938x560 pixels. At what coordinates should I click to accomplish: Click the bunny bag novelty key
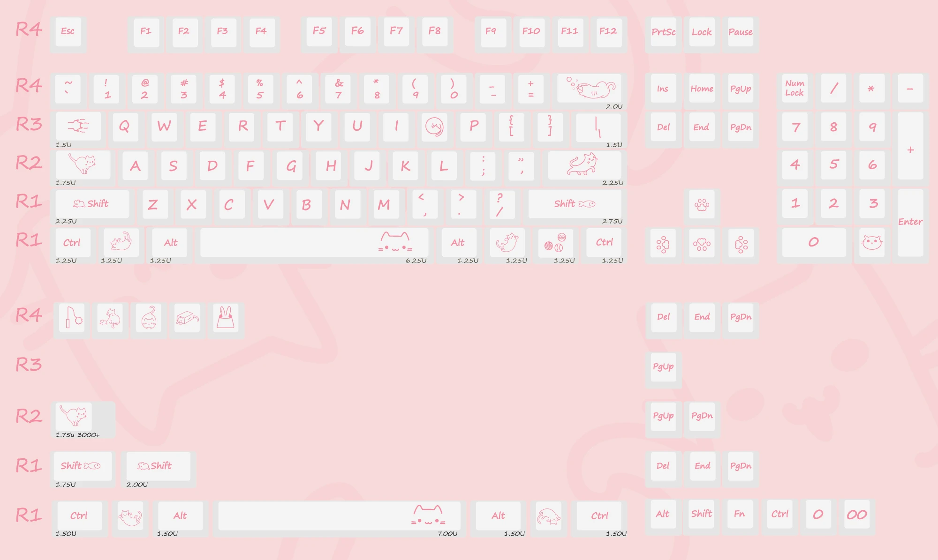(226, 317)
